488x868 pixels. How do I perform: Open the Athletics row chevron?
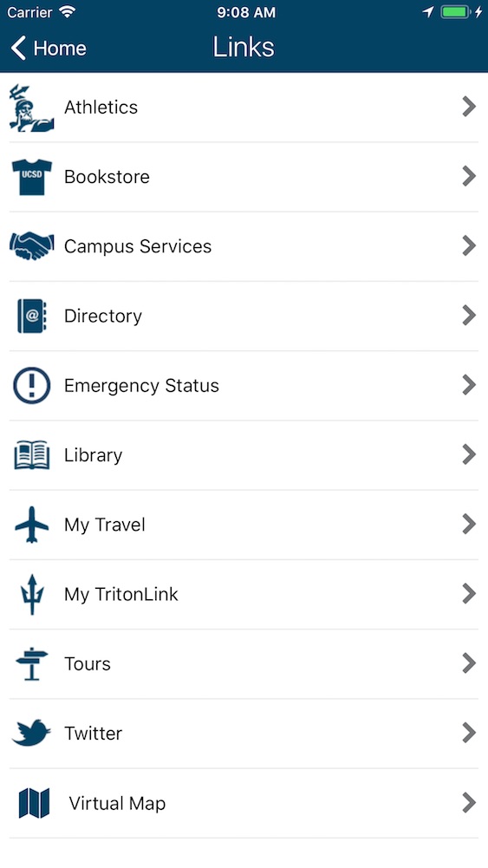click(x=469, y=107)
